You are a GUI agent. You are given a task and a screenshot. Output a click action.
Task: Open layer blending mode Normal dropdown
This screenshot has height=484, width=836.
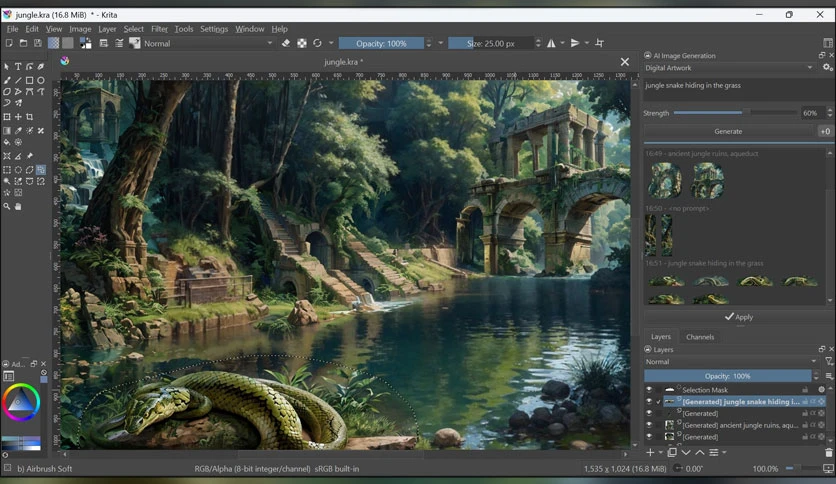731,361
